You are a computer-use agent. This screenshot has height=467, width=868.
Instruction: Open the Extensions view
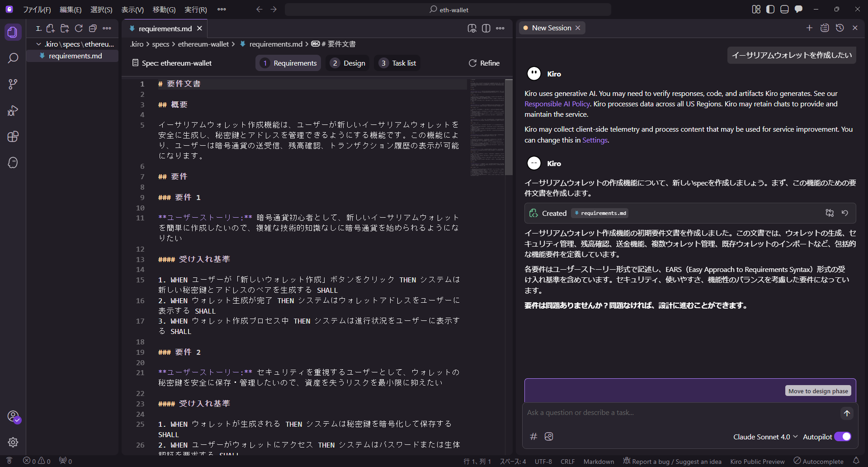pos(13,137)
